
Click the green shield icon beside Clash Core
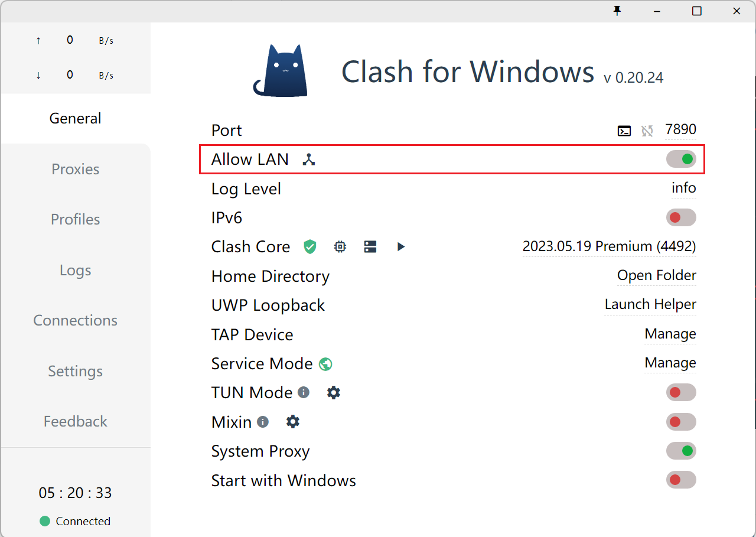(x=310, y=247)
